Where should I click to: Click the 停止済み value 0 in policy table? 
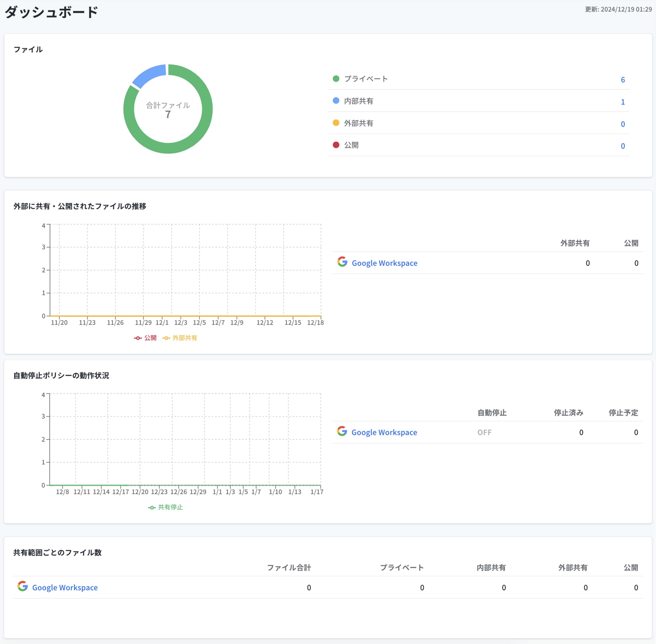click(x=581, y=432)
